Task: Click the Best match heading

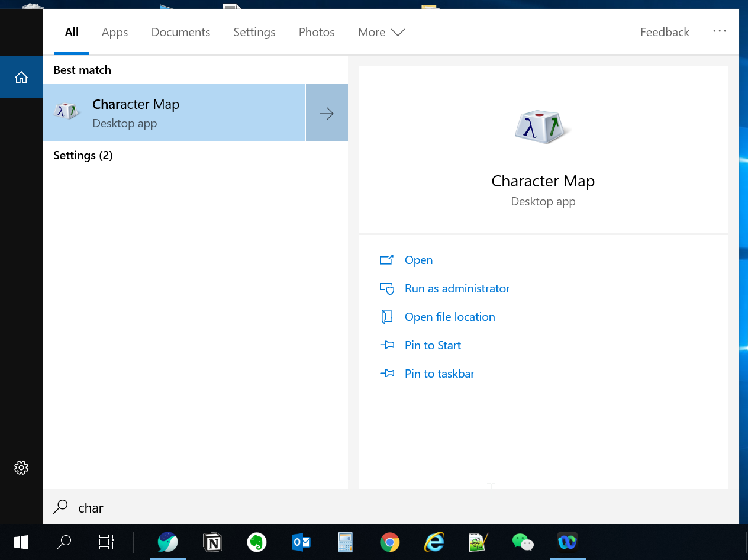Action: pyautogui.click(x=82, y=70)
